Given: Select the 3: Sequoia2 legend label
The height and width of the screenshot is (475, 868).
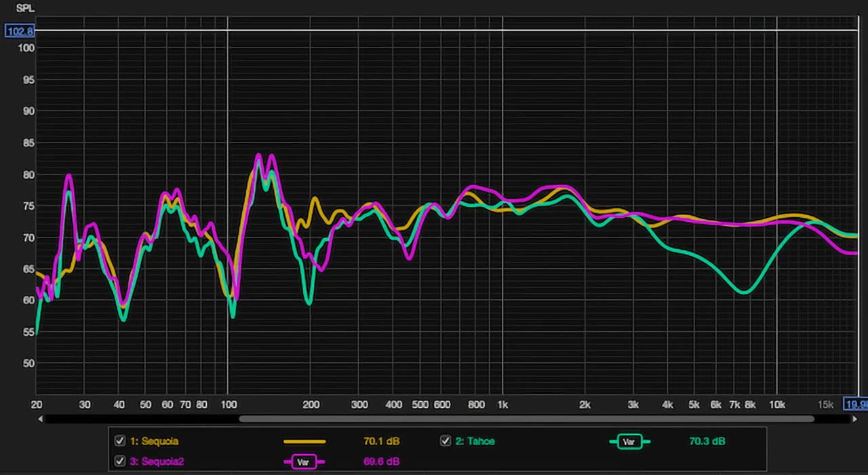Looking at the screenshot, I should pyautogui.click(x=157, y=461).
